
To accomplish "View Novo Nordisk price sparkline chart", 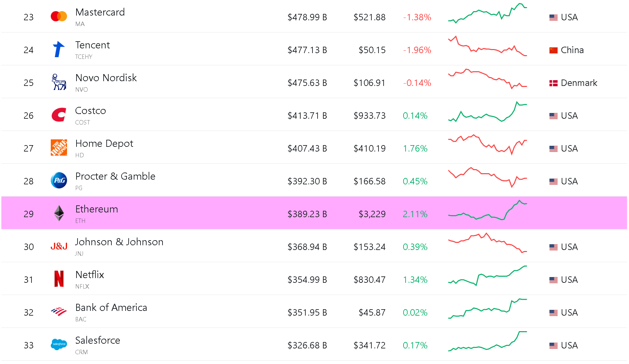I will tap(487, 79).
